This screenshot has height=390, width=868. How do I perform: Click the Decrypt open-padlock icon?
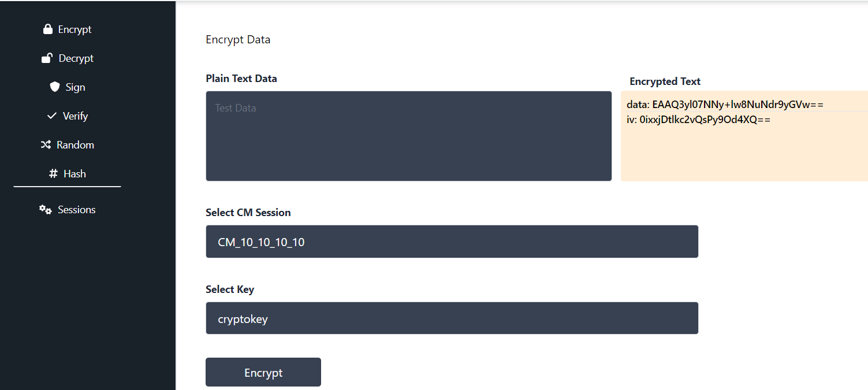47,58
